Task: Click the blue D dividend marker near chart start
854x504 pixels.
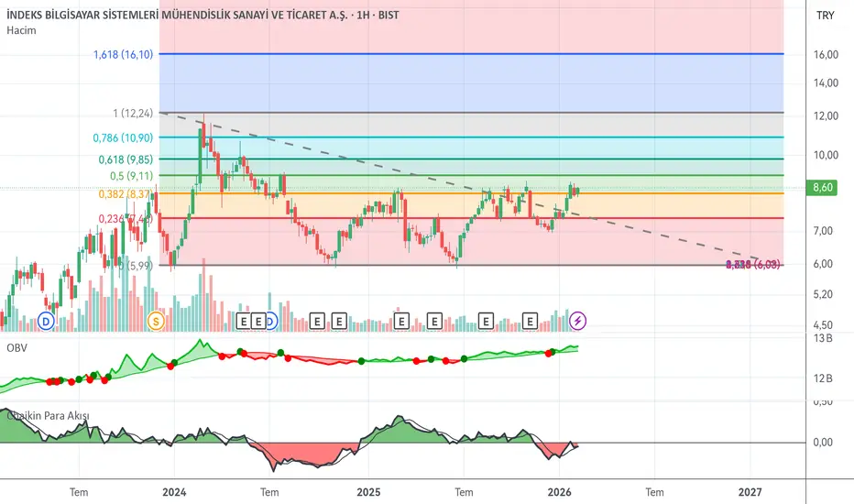Action: click(x=47, y=322)
